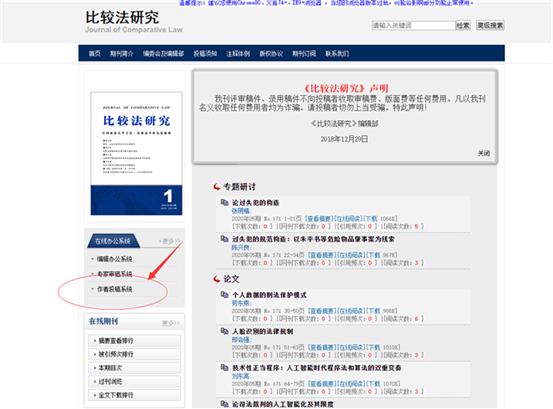This screenshot has height=409, width=553.
Task: Open 投稿须知 navigation item
Action: point(205,54)
